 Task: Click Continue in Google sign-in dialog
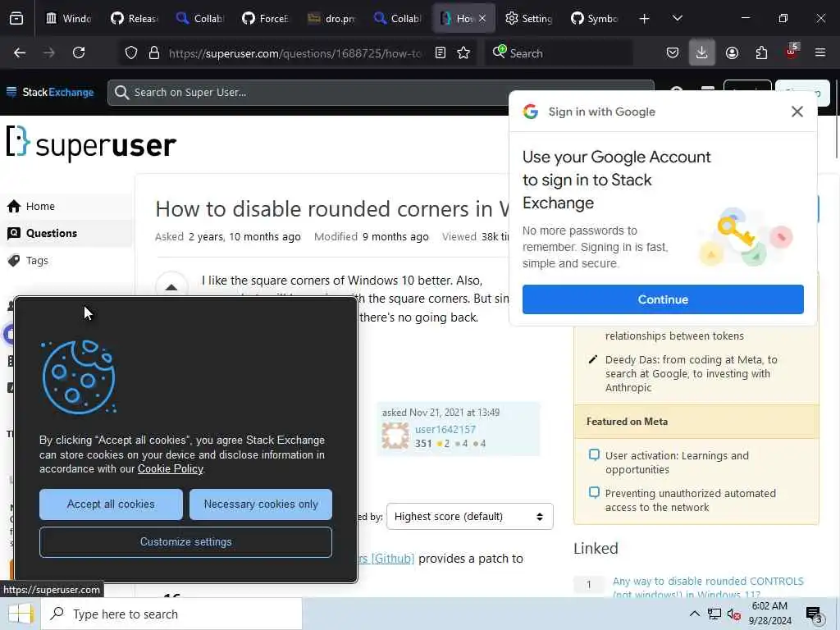663,299
